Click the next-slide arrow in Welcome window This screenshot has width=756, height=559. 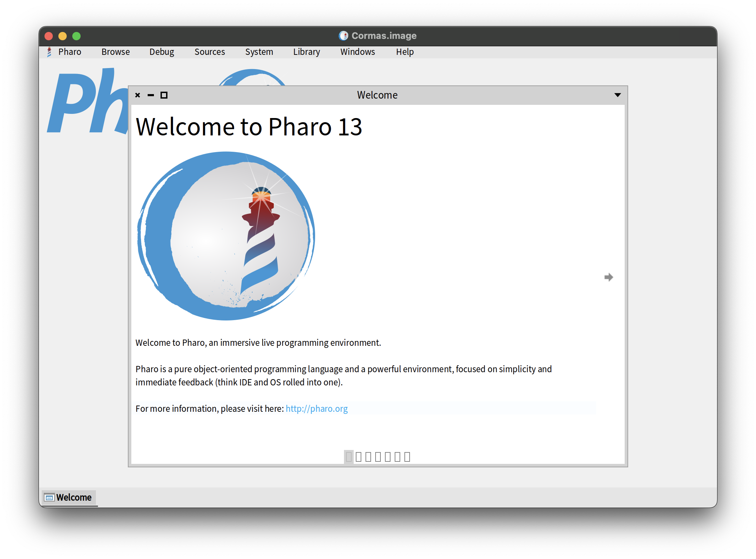[608, 277]
